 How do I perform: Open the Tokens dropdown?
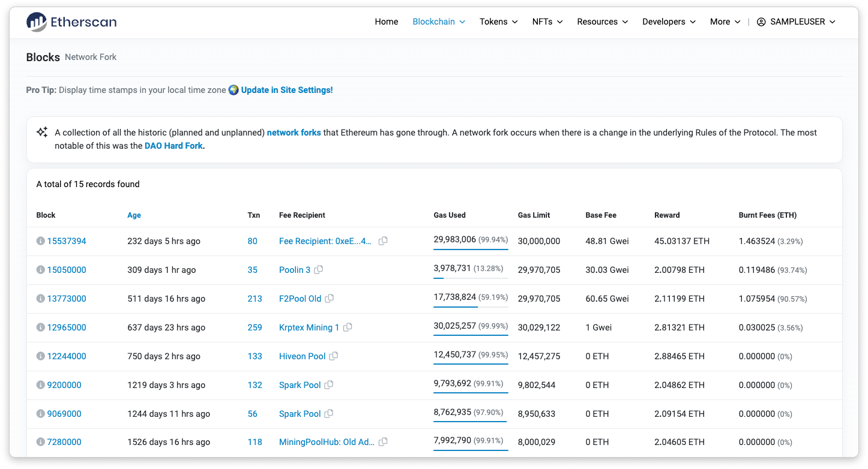(498, 22)
